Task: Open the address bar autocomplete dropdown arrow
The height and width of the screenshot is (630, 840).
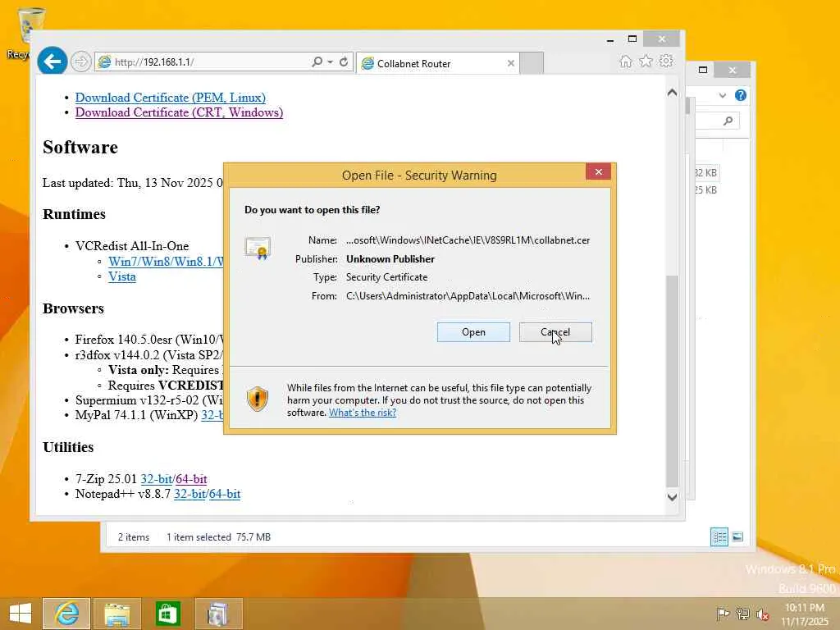Action: [330, 62]
